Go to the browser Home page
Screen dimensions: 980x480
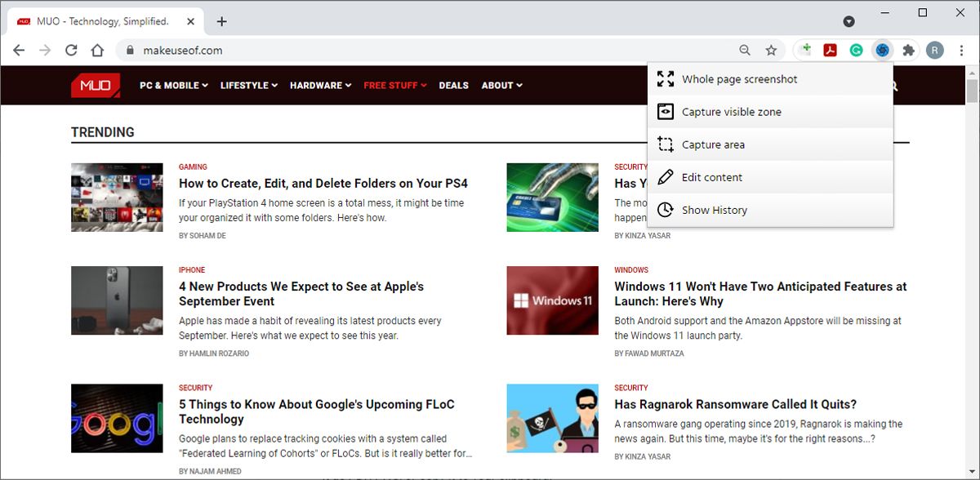click(x=97, y=51)
